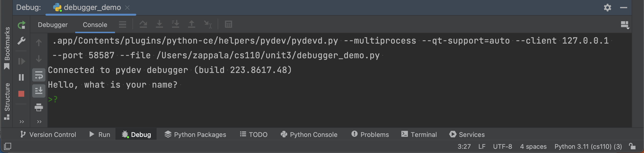Screen dimensions: 644x153
Task: Toggle soft-wrap in the console
Action: pyautogui.click(x=39, y=75)
